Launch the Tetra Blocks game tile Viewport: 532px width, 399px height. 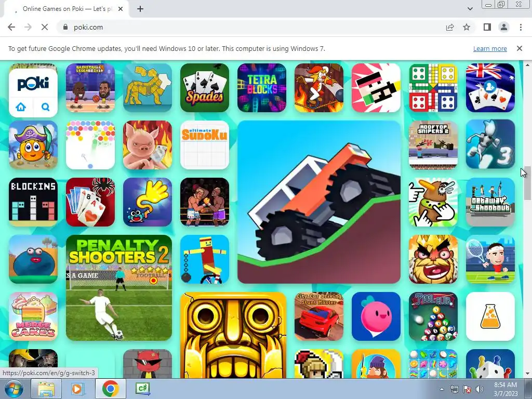pos(262,87)
